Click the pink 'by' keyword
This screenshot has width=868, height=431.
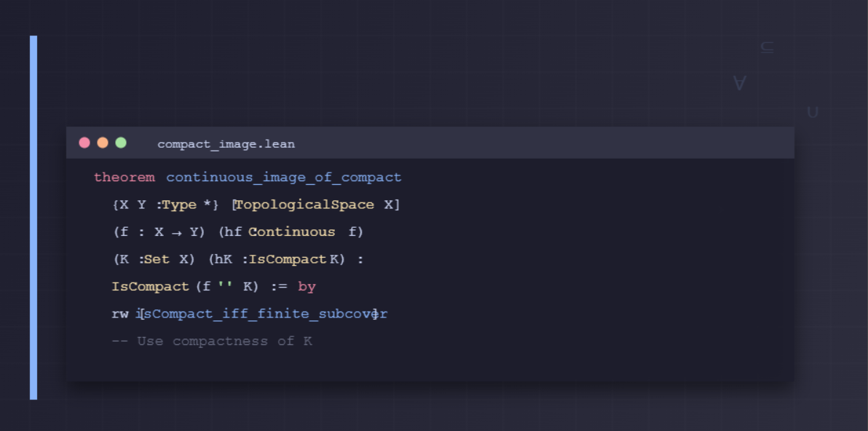click(307, 287)
